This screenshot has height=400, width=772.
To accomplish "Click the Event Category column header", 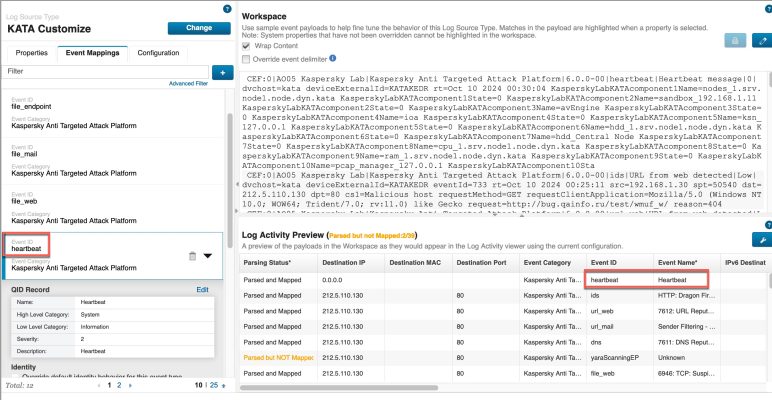I will (x=552, y=263).
